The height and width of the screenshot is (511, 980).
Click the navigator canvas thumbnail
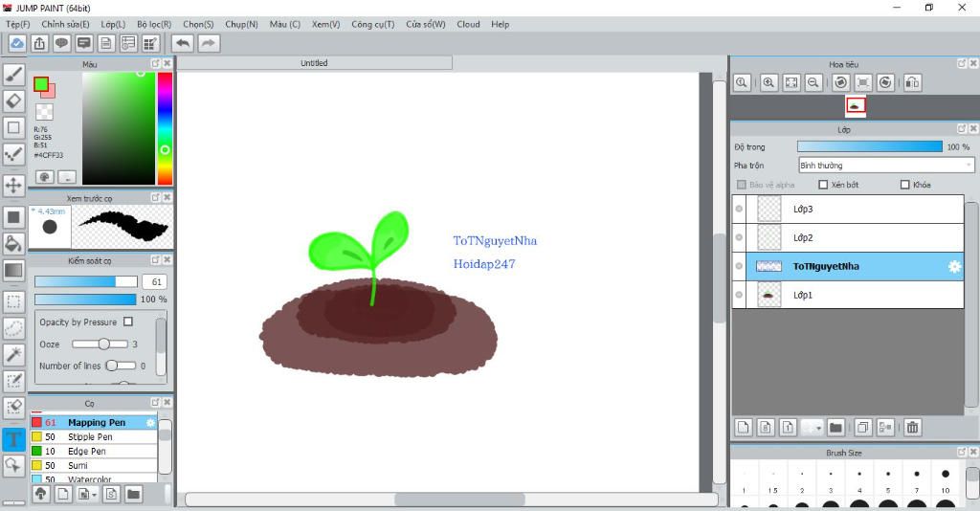(x=855, y=105)
